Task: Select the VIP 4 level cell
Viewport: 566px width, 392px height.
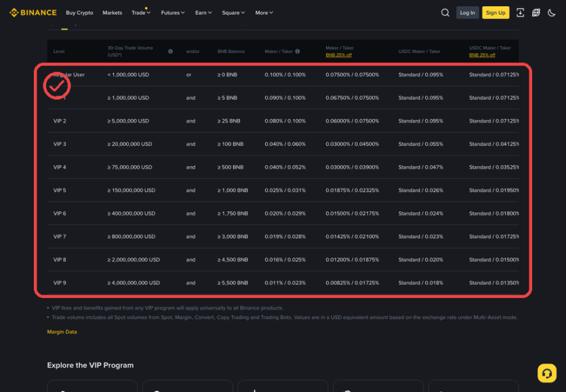Action: [60, 167]
